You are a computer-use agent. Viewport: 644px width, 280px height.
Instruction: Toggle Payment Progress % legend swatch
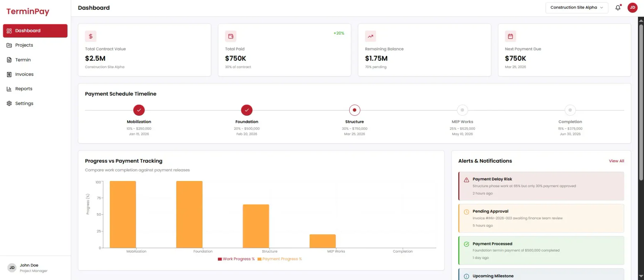[x=259, y=259]
